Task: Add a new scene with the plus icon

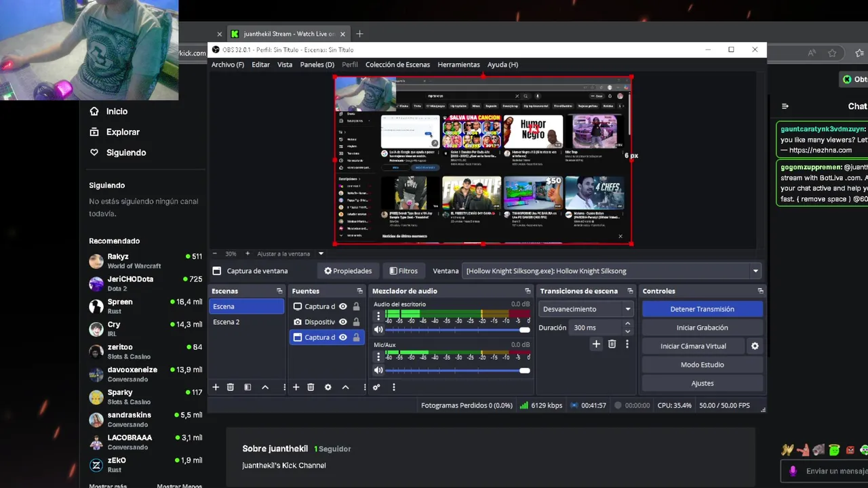Action: click(x=216, y=387)
